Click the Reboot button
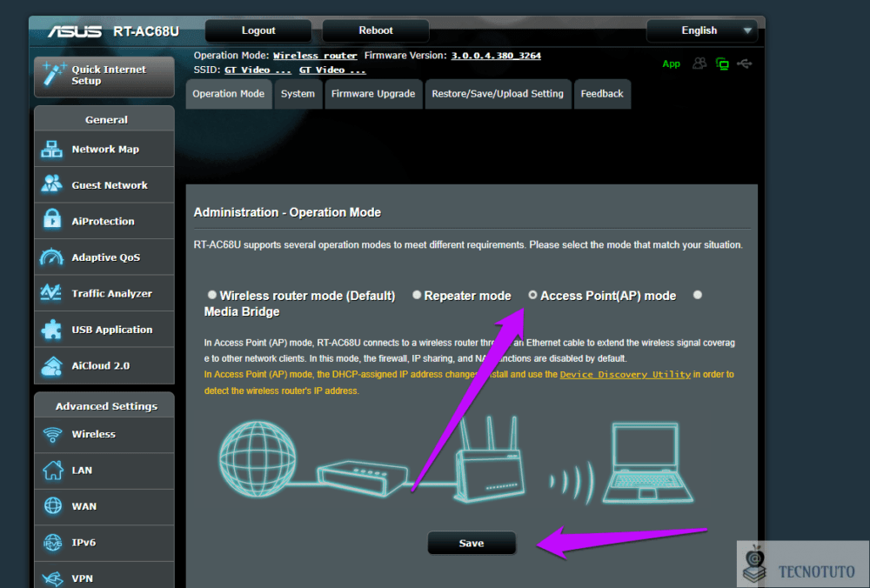Viewport: 870px width, 588px height. (376, 30)
